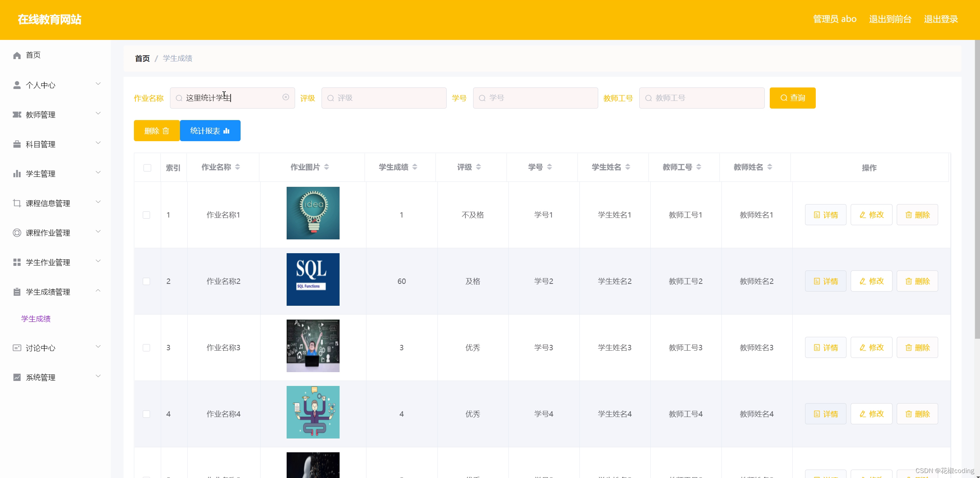Screen dimensions: 980x478
Task: Click 退出登录 link in header
Action: pos(941,19)
